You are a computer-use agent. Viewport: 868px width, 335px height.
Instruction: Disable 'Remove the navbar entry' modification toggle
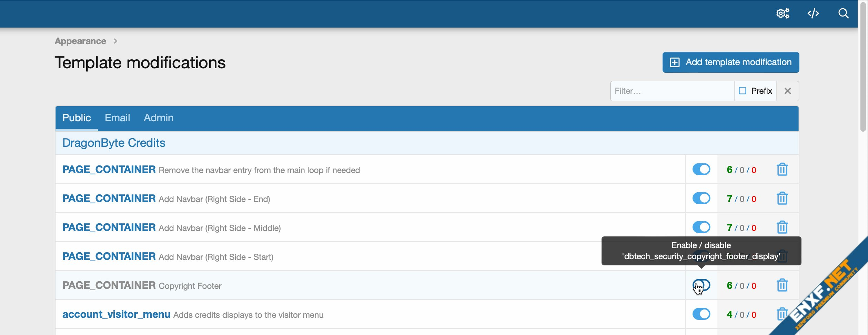(701, 170)
